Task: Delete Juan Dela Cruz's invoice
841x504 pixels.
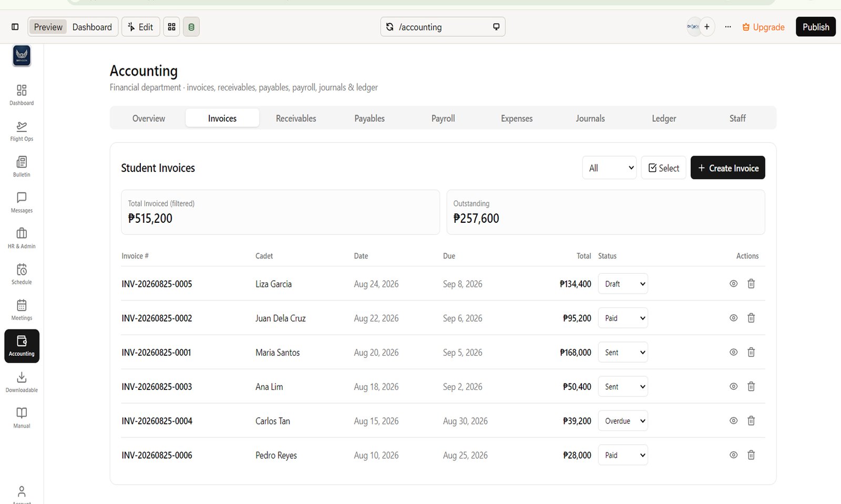Action: pyautogui.click(x=751, y=318)
